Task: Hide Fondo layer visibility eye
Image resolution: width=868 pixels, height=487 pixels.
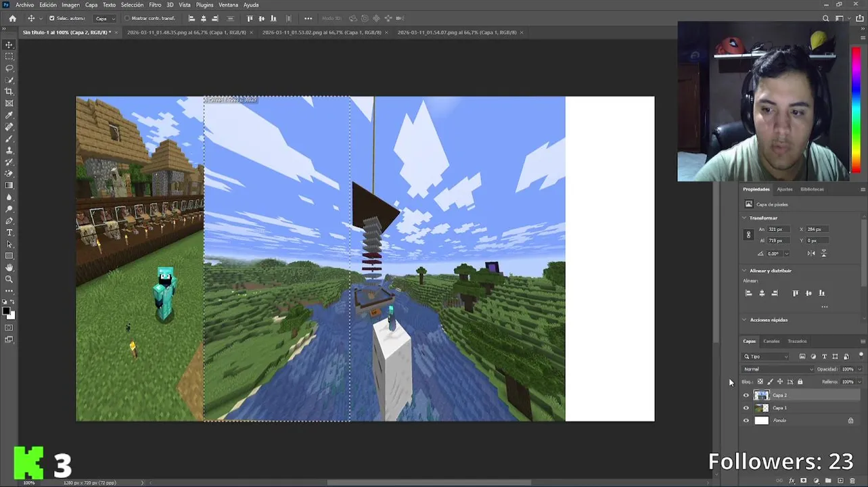Action: pos(746,421)
